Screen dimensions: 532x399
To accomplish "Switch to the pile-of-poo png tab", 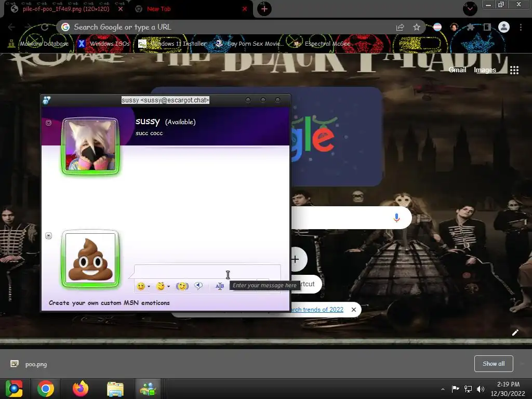I will 66,9.
